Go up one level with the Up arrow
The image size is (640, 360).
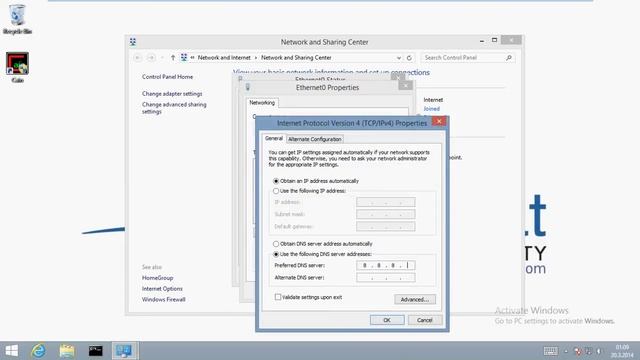[x=173, y=58]
